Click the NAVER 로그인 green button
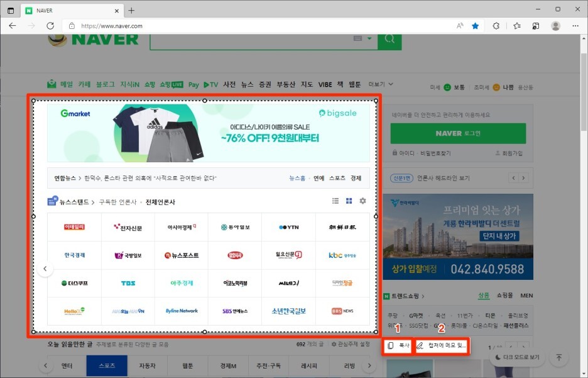 [x=458, y=133]
